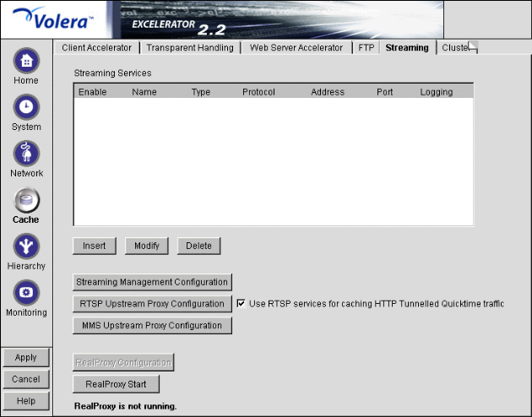Open the System clock icon
Screen dimensions: 532x417
pyautogui.click(x=26, y=107)
